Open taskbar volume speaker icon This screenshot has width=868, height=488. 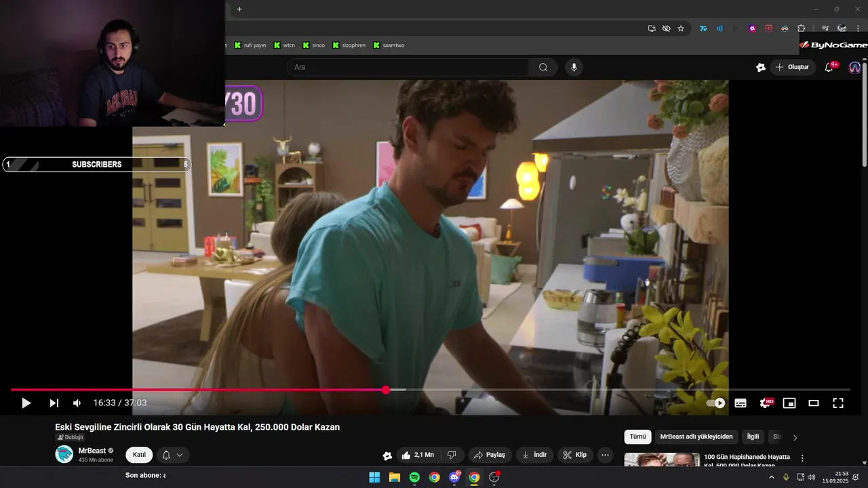[812, 477]
